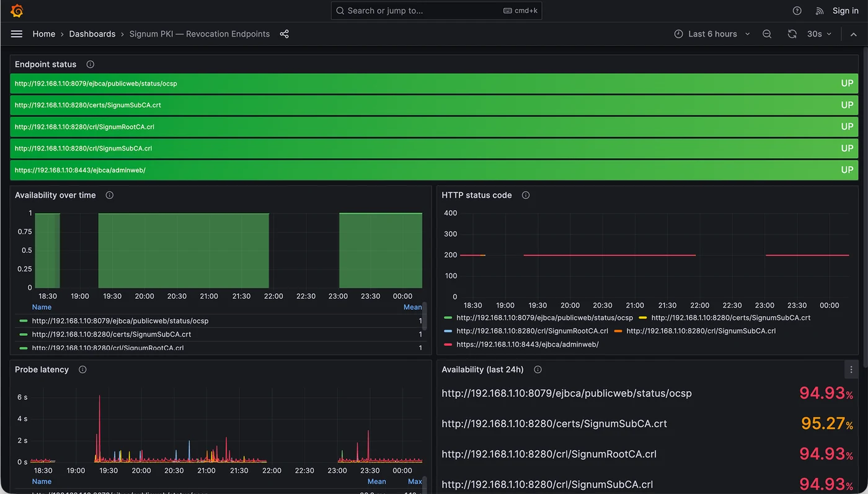Viewport: 868px width, 494px height.
Task: Click the cmd+k keyboard shortcut hint
Action: pyautogui.click(x=520, y=11)
